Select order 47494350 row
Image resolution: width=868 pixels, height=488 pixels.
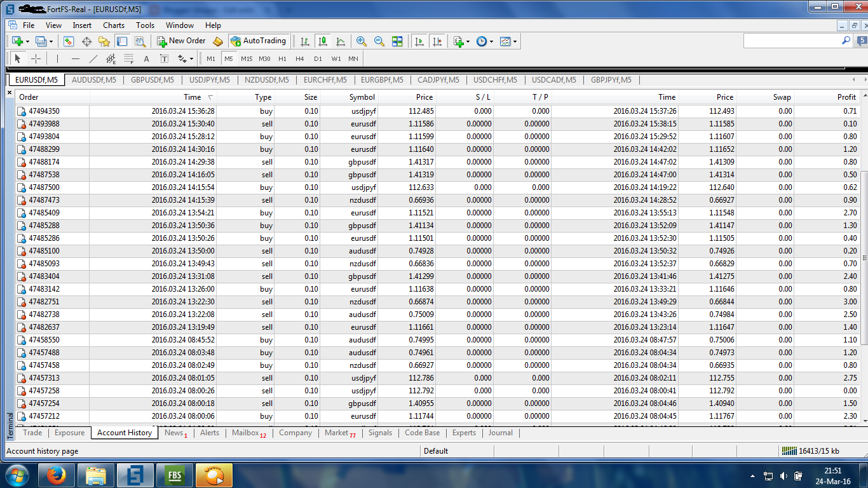pos(437,111)
